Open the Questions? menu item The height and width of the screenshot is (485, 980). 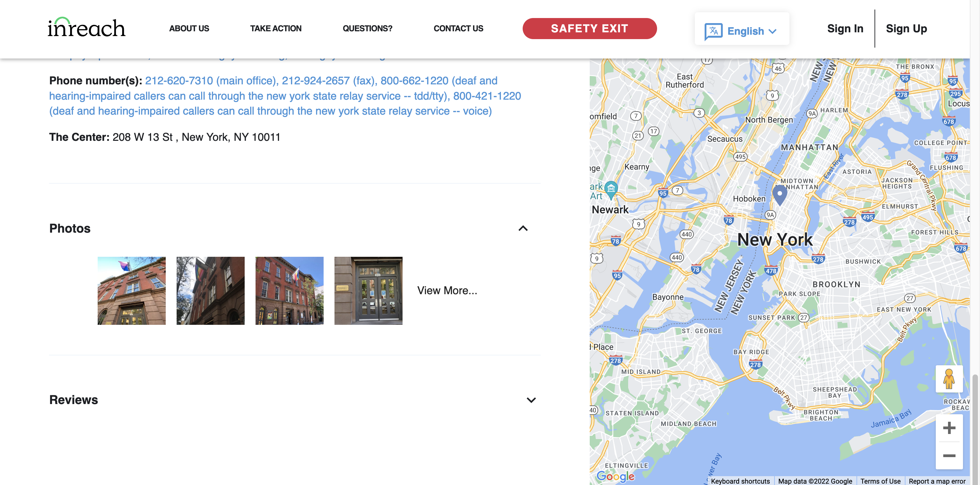367,29
